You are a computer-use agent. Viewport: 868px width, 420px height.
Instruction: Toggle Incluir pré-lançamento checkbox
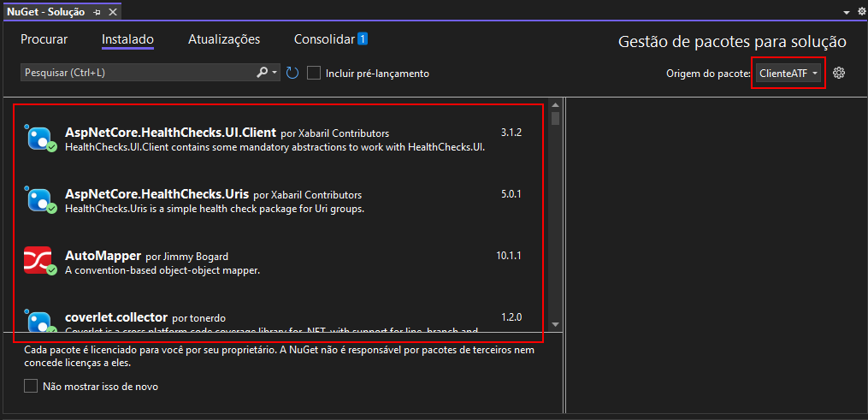point(314,73)
